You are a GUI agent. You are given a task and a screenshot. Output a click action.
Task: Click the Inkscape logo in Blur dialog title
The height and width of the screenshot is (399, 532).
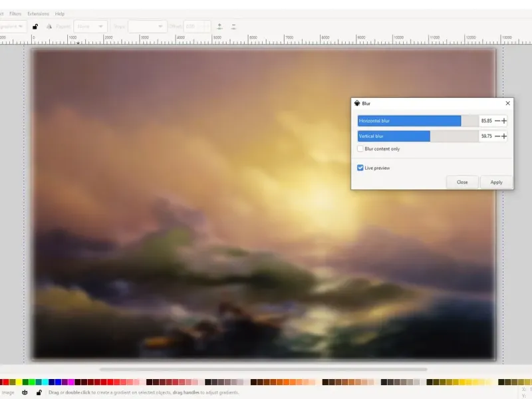(x=357, y=103)
